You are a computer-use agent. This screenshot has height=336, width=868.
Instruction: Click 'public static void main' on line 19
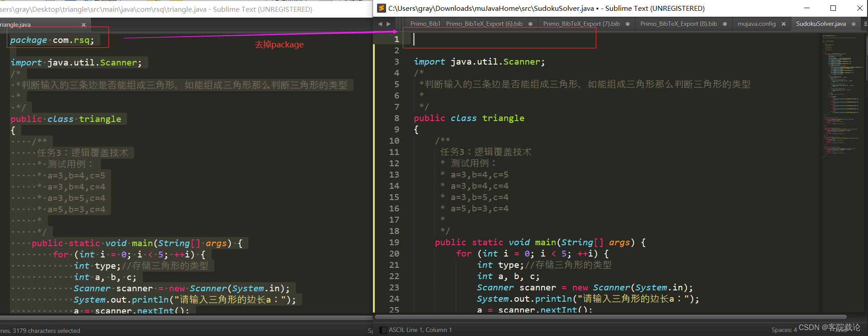[496, 243]
